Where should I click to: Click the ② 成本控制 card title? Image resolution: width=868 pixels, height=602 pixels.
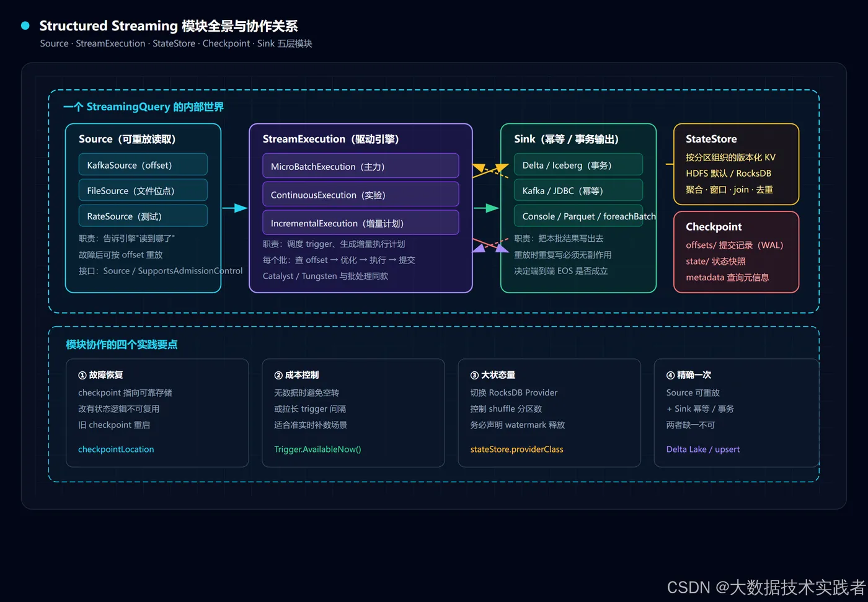[296, 374]
